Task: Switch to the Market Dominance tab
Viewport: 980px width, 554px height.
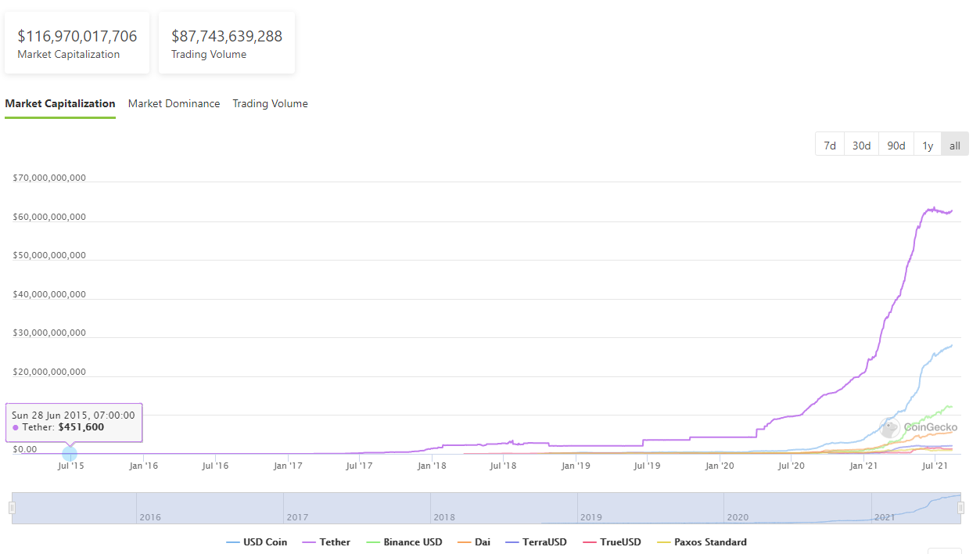Action: [174, 103]
